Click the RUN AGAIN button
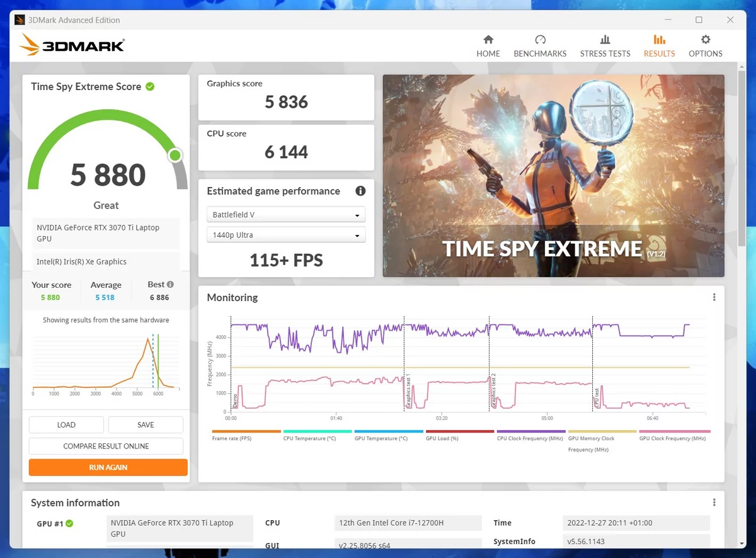The height and width of the screenshot is (558, 756). click(x=108, y=467)
